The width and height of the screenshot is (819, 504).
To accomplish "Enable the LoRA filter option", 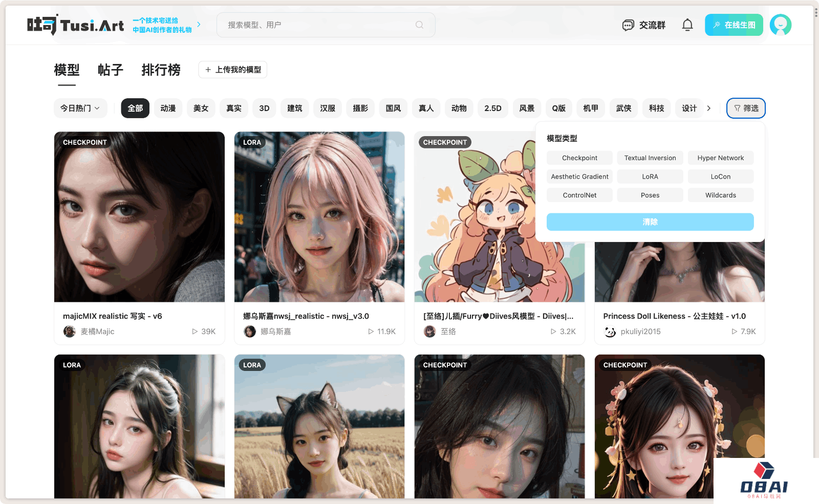I will click(650, 176).
